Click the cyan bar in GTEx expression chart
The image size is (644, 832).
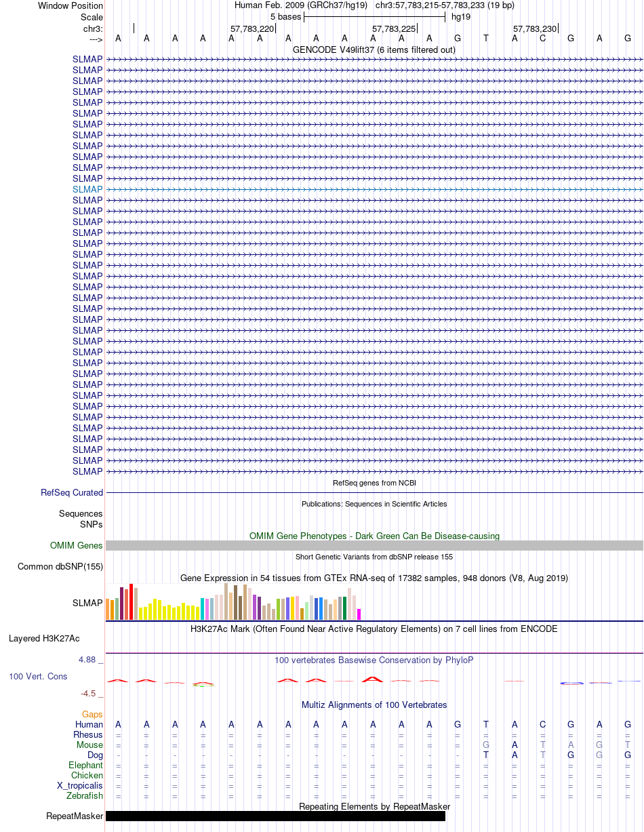click(x=203, y=609)
